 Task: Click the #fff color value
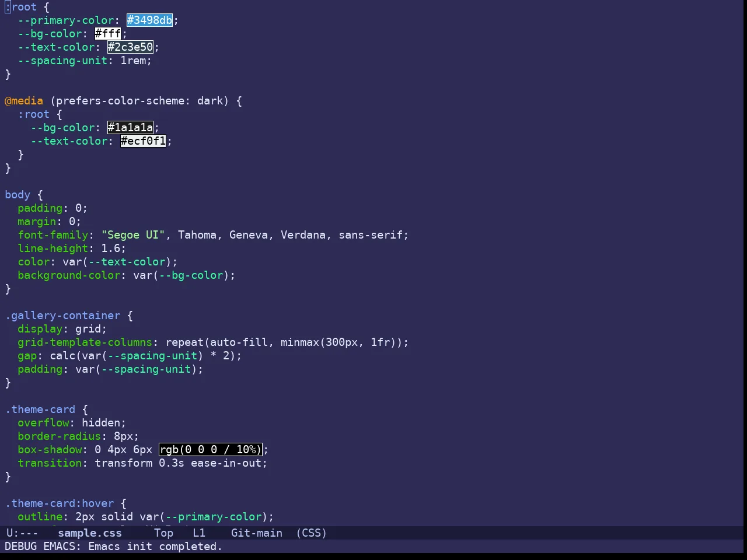(x=108, y=34)
